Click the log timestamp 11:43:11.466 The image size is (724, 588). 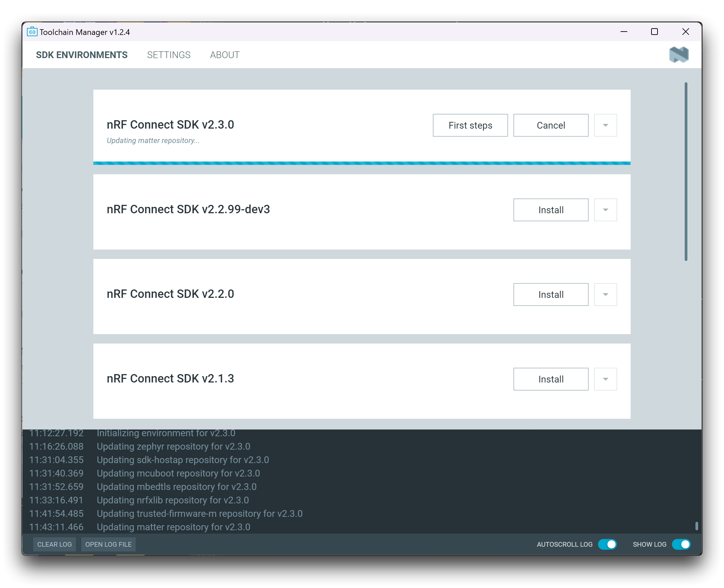[x=56, y=527]
